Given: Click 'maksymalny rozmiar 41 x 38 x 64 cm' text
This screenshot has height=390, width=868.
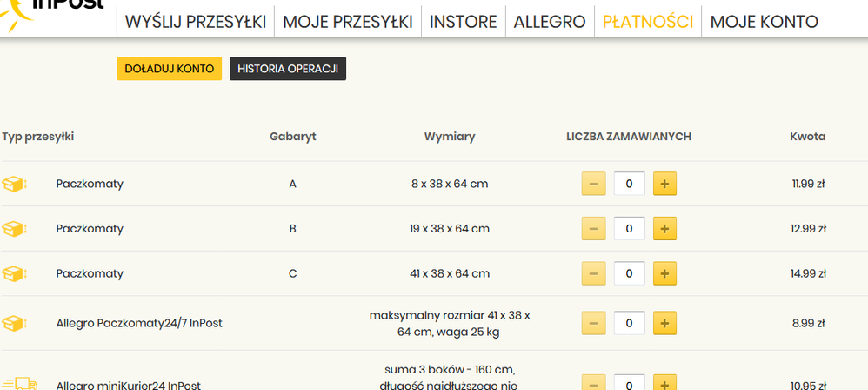Looking at the screenshot, I should (x=450, y=324).
